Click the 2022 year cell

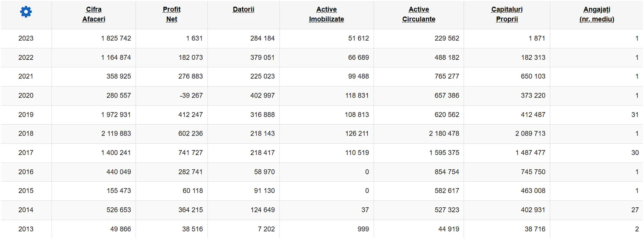(x=26, y=58)
